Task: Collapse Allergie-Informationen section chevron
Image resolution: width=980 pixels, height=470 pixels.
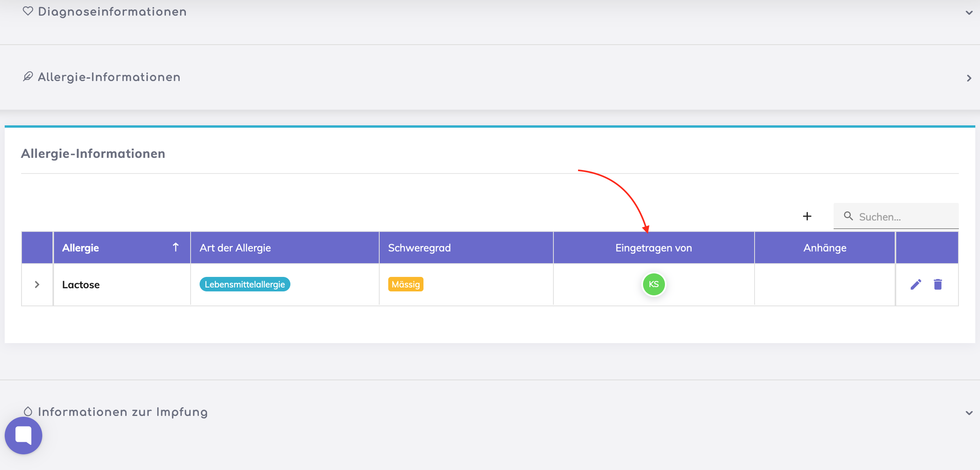Action: coord(969,78)
